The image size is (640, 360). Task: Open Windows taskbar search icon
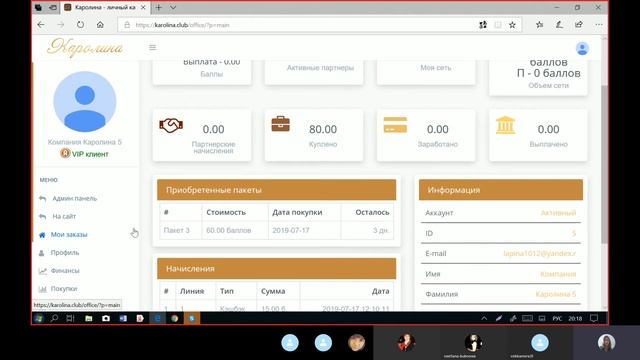click(54, 318)
